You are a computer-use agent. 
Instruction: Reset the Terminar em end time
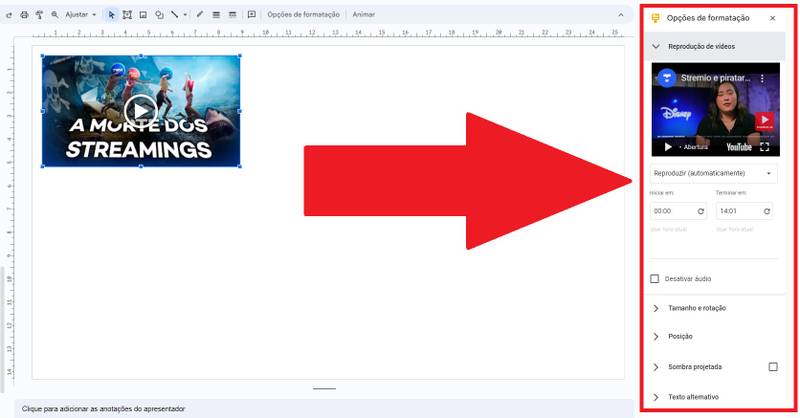pos(767,211)
